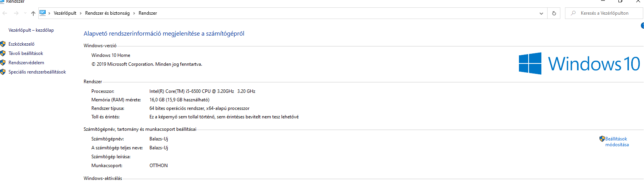The width and height of the screenshot is (644, 183).
Task: Go up one level with up arrow
Action: 33,13
